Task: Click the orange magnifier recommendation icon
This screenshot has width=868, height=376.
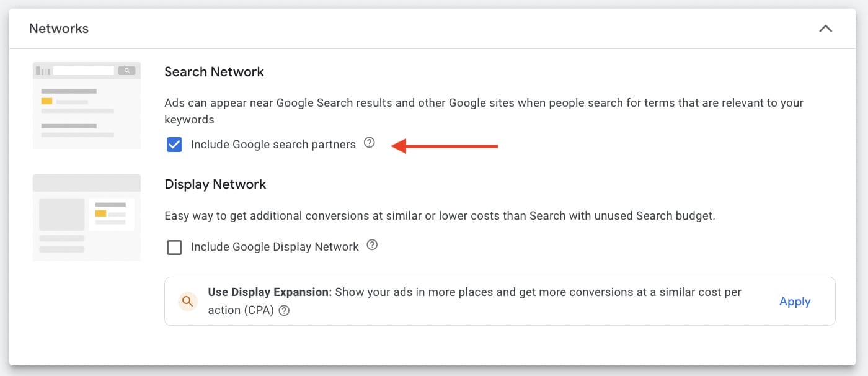Action: [187, 301]
